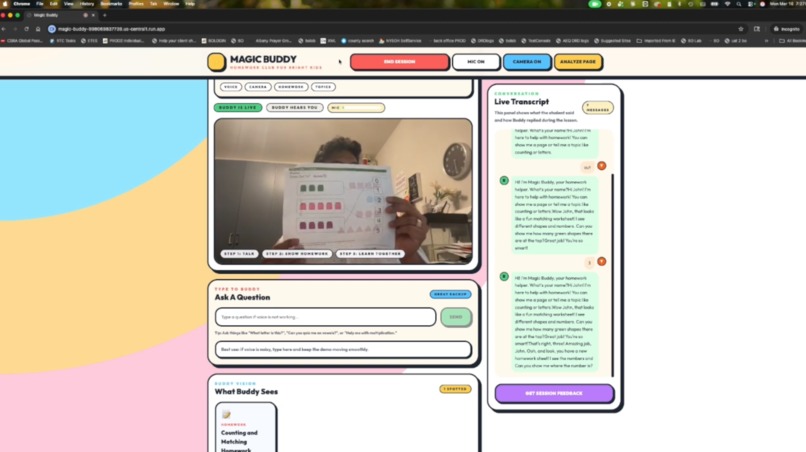
Task: Click the green Send button
Action: [456, 317]
